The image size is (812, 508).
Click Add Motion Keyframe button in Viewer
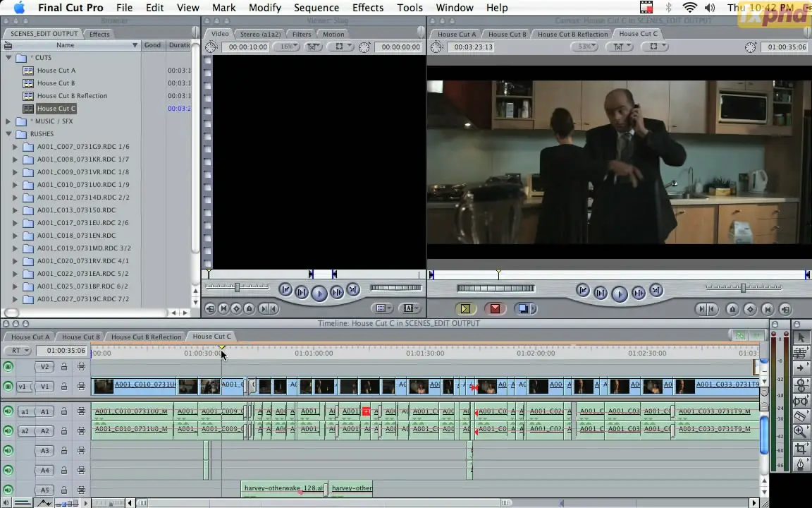236,309
